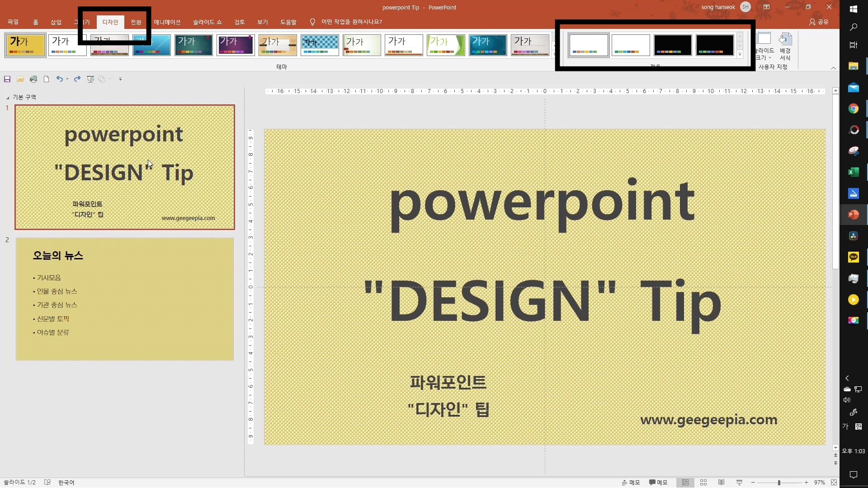Select last black variant with purple palette
The height and width of the screenshot is (488, 868).
(715, 45)
